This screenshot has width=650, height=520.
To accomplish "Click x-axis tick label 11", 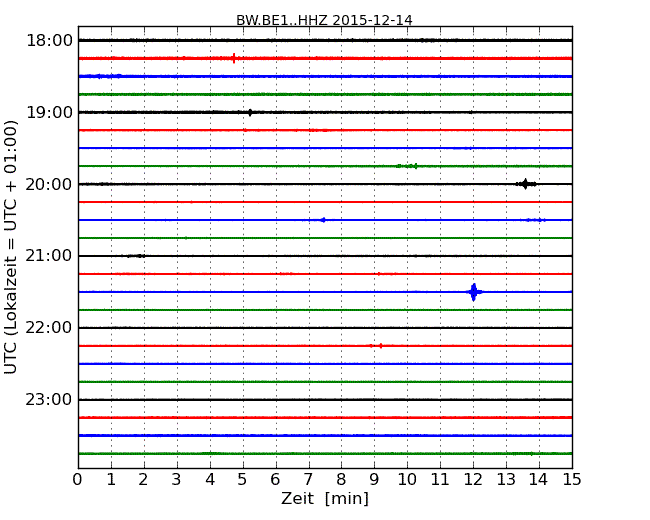I will tap(440, 479).
